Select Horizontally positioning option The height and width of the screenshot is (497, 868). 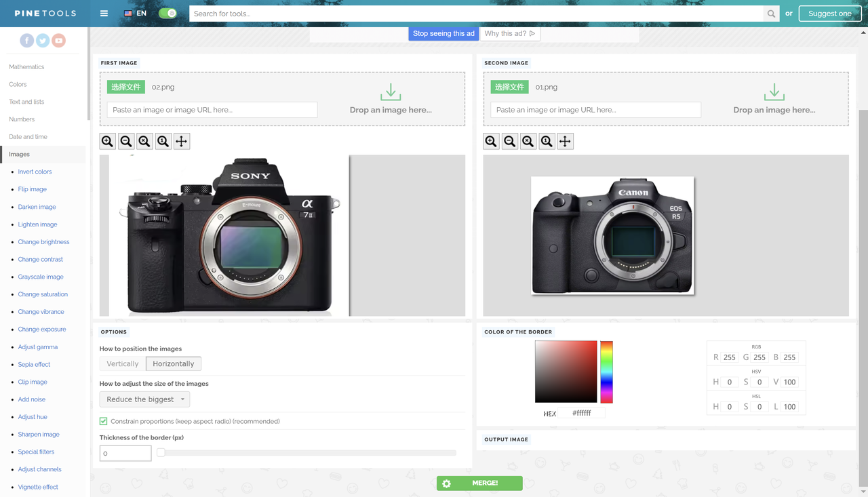pyautogui.click(x=174, y=364)
